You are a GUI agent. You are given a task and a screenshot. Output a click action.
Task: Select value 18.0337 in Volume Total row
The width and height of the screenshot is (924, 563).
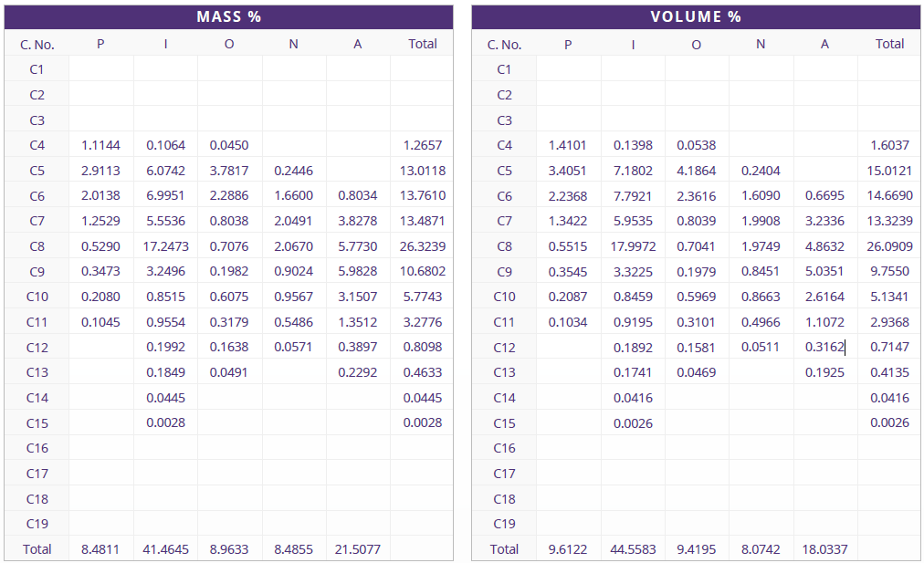click(x=824, y=549)
